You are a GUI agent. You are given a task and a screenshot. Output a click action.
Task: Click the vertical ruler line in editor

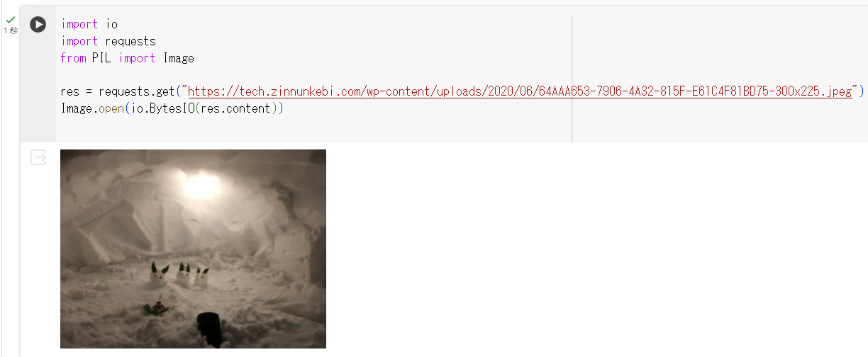coord(572,78)
